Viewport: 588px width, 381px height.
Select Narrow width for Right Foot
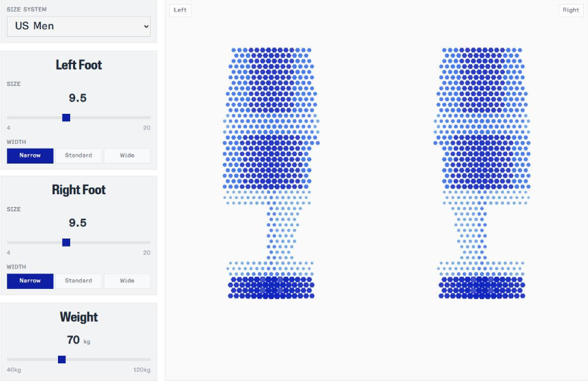point(30,281)
